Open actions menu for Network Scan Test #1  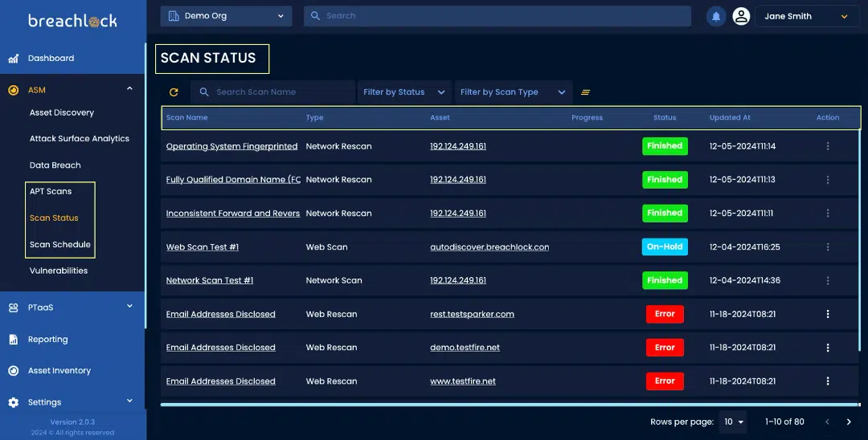pyautogui.click(x=828, y=280)
